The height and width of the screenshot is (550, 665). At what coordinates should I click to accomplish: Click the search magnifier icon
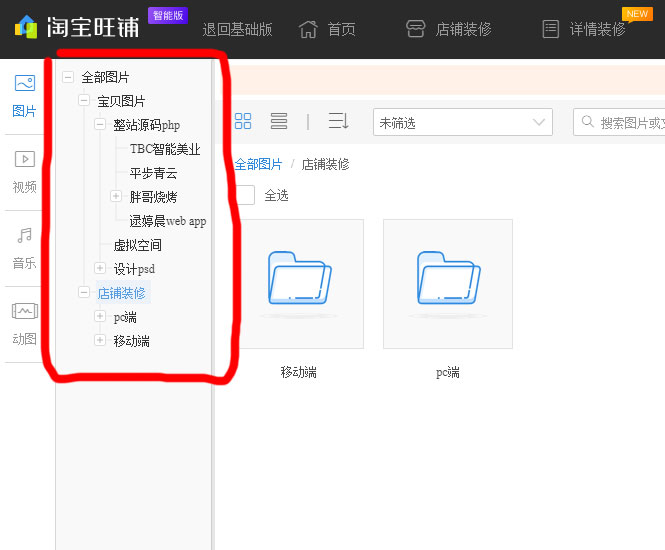588,121
